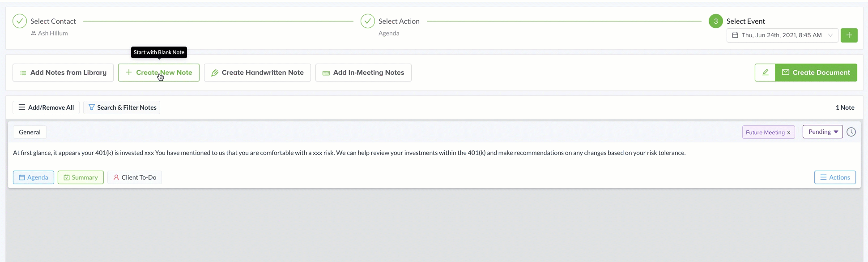Click Create New Note button
The width and height of the screenshot is (868, 262).
coord(159,73)
